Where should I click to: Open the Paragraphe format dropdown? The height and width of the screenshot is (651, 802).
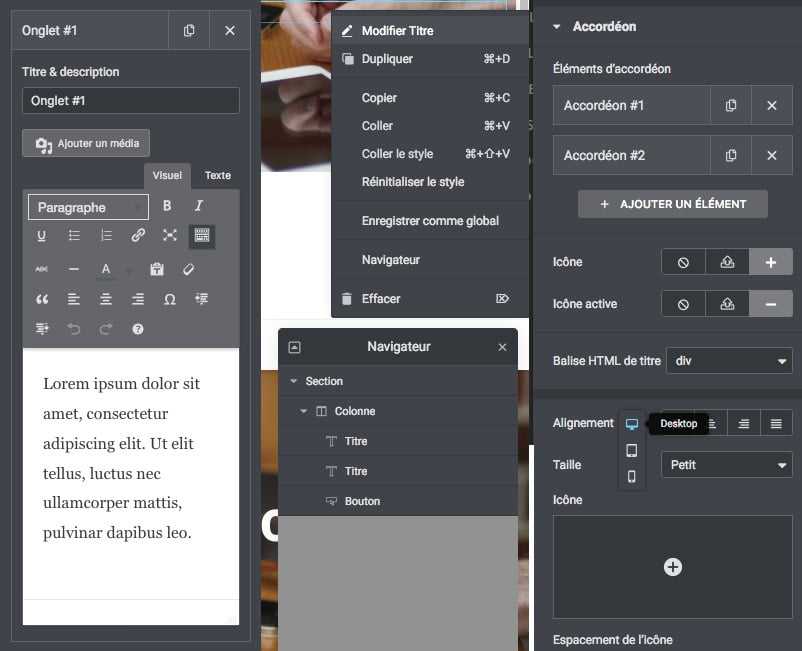(88, 207)
